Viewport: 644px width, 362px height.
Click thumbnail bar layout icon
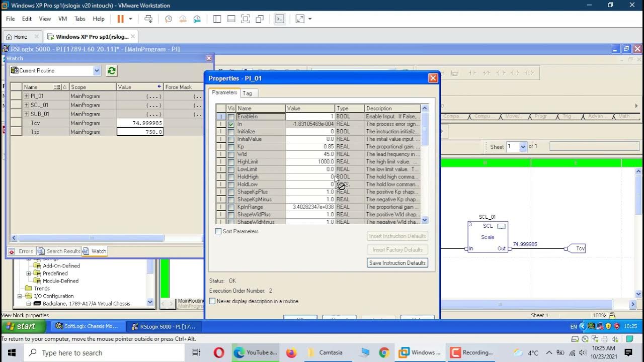tap(231, 19)
